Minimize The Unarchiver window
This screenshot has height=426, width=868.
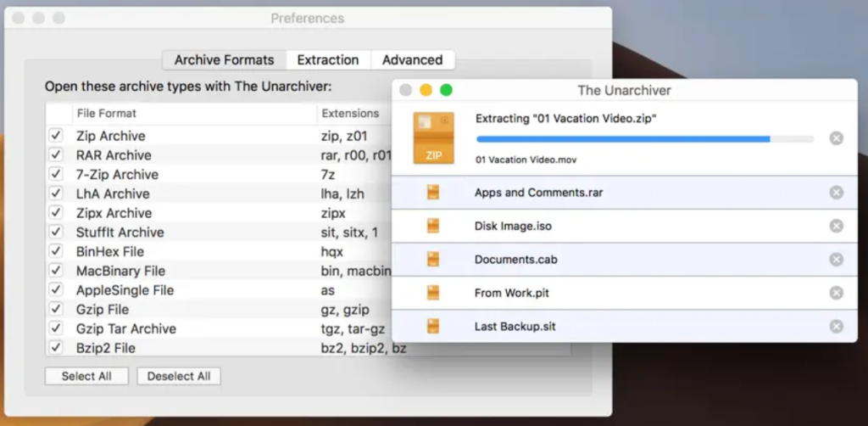426,90
